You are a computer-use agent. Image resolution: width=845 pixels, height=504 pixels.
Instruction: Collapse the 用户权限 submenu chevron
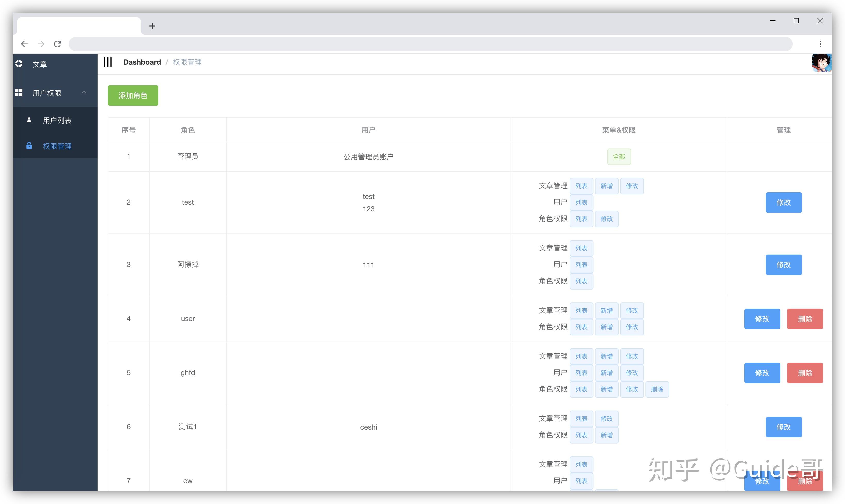[x=84, y=92]
